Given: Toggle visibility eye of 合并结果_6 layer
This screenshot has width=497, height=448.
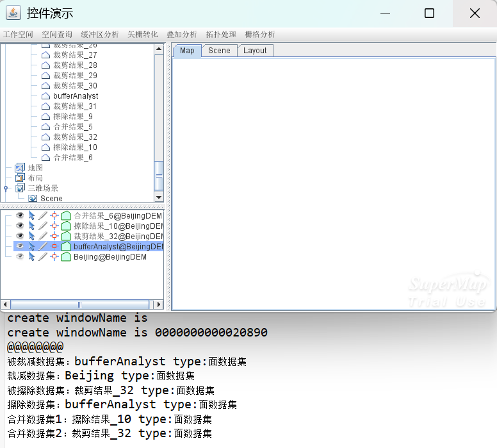Looking at the screenshot, I should point(20,216).
